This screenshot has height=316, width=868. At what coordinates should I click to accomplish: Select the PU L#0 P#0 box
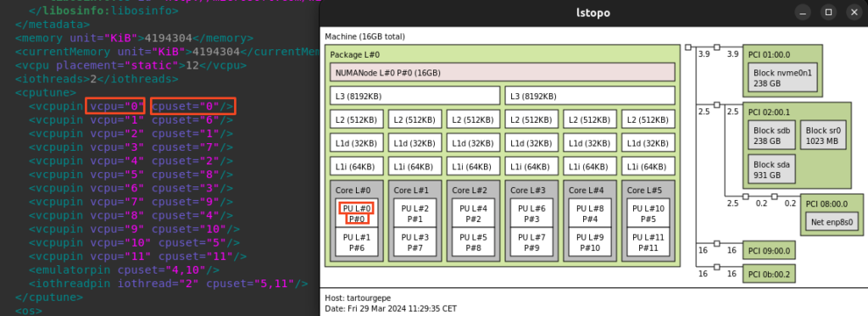click(357, 213)
